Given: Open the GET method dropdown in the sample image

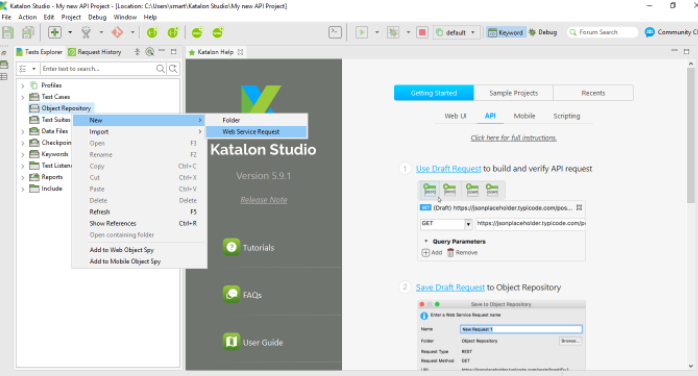Looking at the screenshot, I should [x=468, y=224].
